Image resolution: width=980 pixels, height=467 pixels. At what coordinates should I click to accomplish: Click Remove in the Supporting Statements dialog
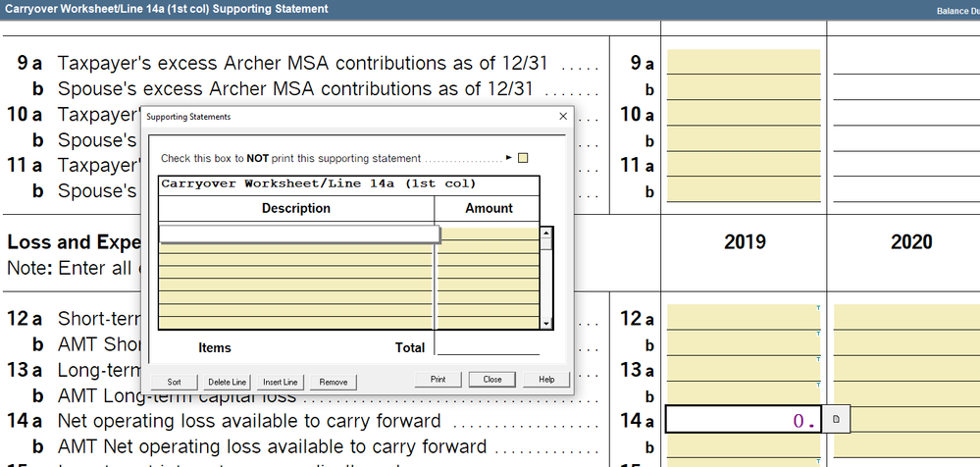click(x=333, y=382)
